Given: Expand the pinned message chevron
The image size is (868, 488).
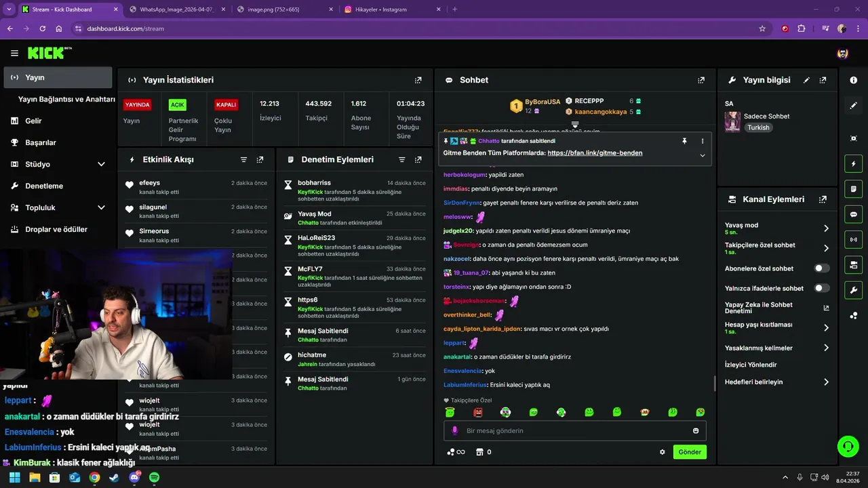Looking at the screenshot, I should pos(702,155).
